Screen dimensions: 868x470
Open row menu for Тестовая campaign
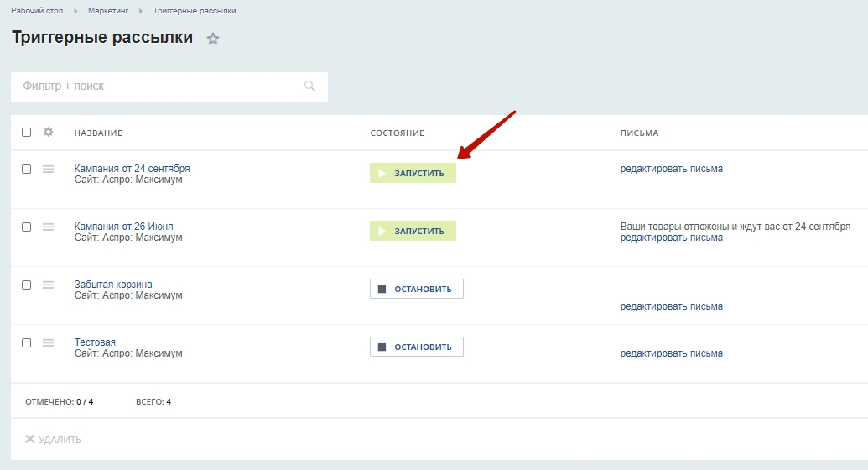(49, 342)
